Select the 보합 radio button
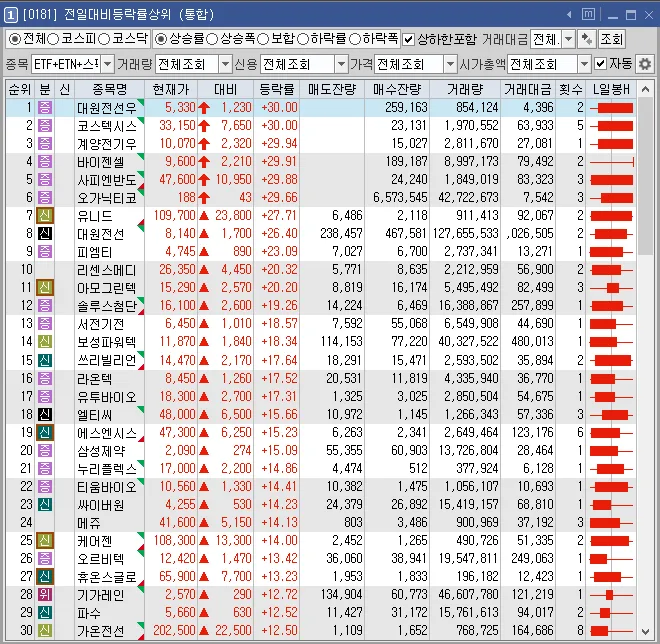 [x=263, y=39]
